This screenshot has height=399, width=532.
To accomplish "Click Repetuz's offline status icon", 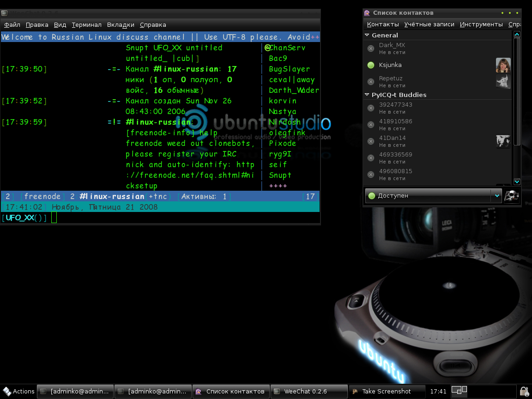I will pos(371,82).
